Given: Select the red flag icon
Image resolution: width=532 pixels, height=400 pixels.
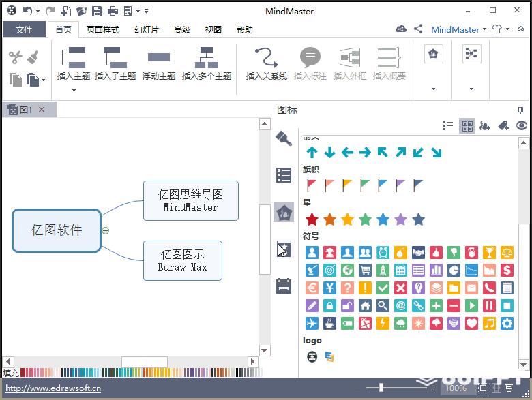Looking at the screenshot, I should point(311,185).
